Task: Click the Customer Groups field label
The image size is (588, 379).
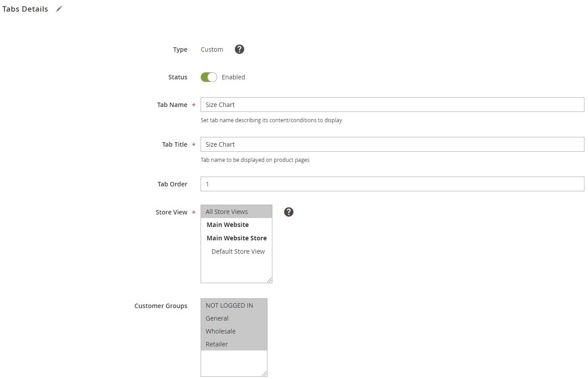Action: click(x=161, y=306)
